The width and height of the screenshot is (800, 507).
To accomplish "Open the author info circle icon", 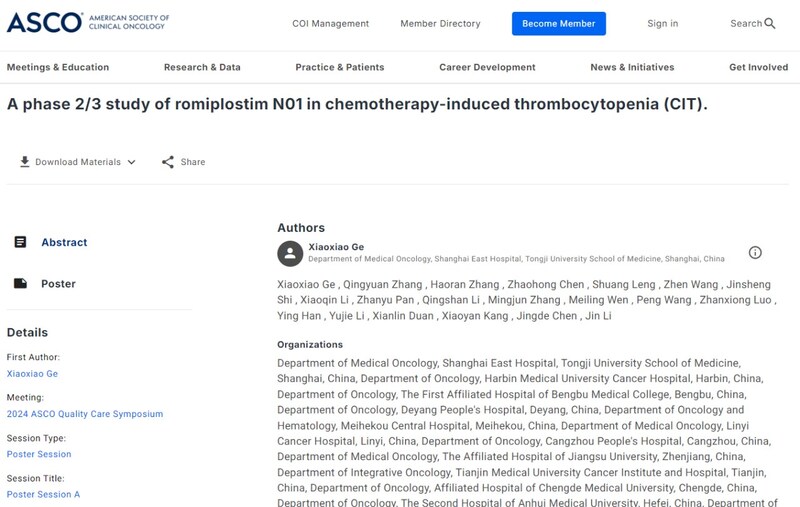I will point(755,253).
